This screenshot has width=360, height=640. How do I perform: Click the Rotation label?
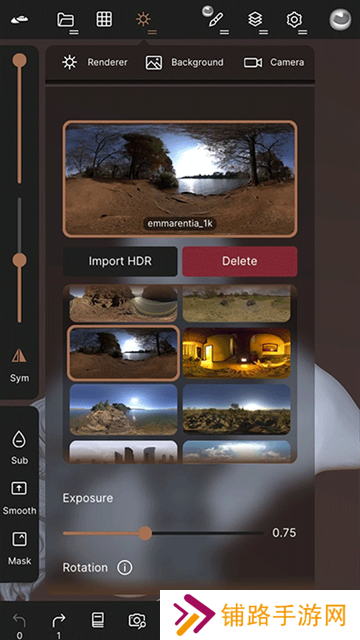pos(85,568)
